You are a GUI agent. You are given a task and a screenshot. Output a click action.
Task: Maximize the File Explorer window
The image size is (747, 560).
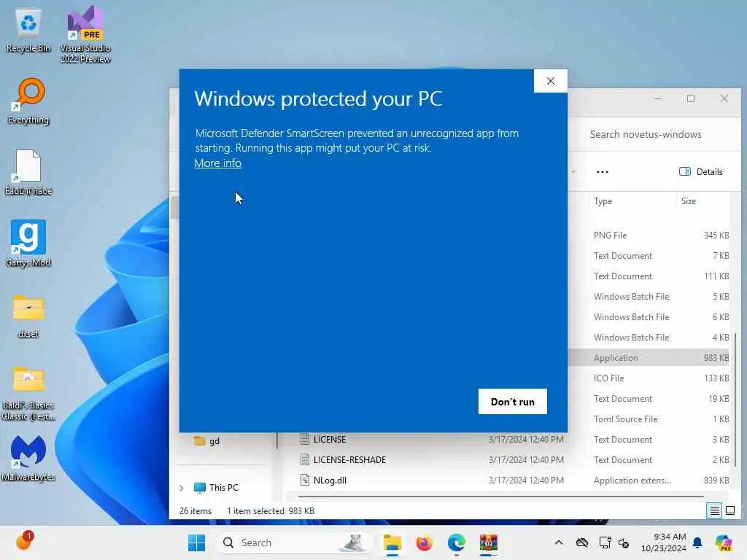[x=691, y=98]
